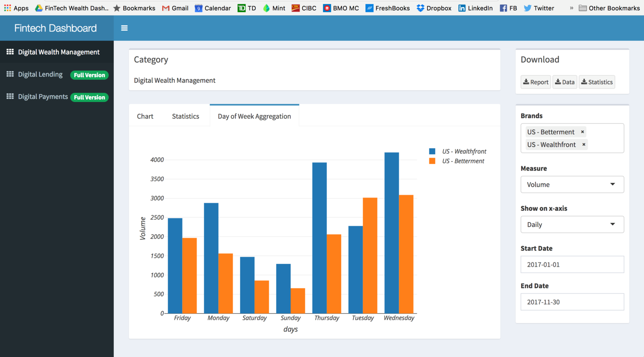Click the orange Betterment bar for Sunday

(298, 301)
